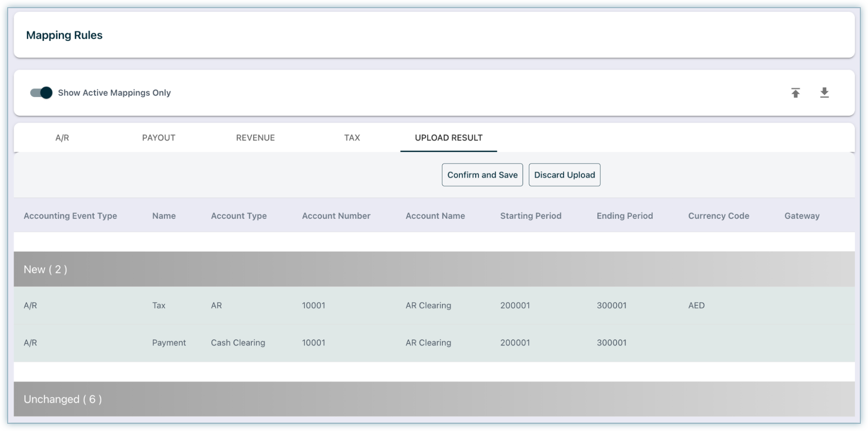Screen dimensions: 868x431
Task: Select the REVENUE tab
Action: point(255,138)
